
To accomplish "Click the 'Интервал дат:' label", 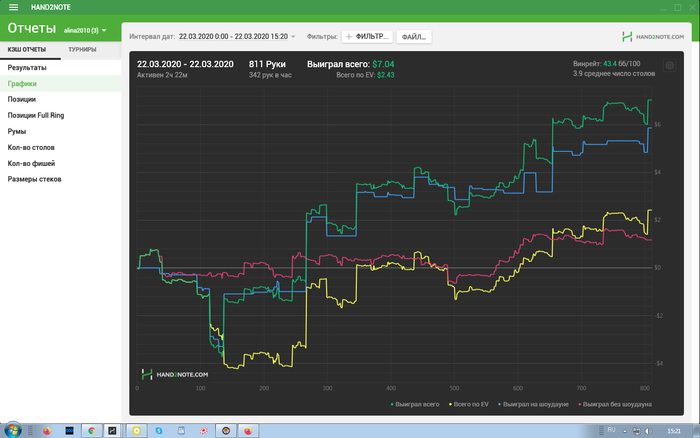I will pos(152,37).
